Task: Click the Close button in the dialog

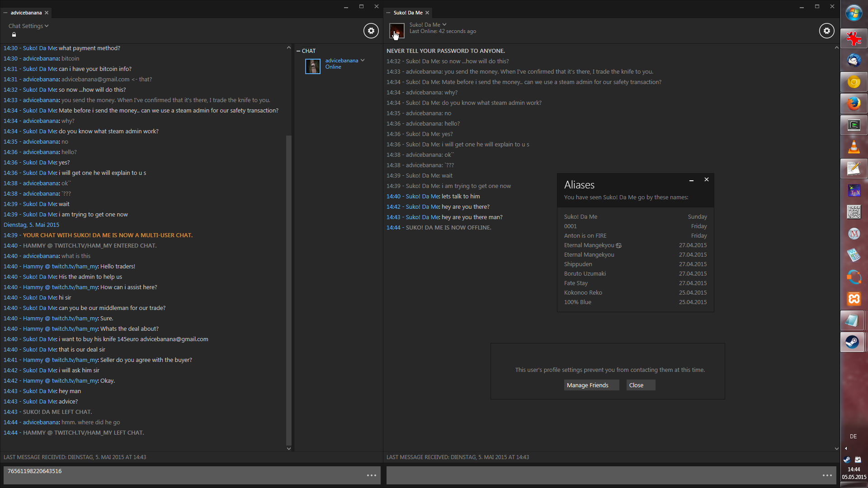Action: [x=640, y=385]
